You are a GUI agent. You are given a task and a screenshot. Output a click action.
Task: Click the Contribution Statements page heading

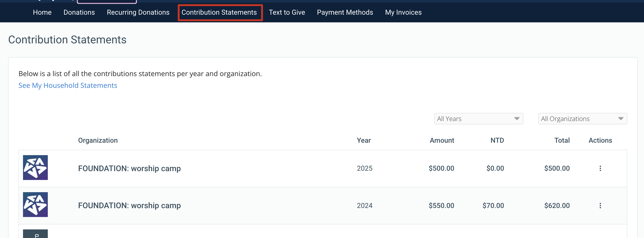pos(67,40)
